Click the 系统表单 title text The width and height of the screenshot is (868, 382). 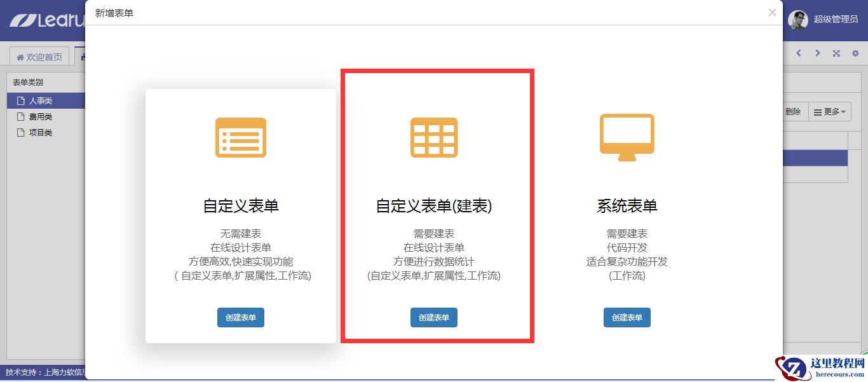pyautogui.click(x=627, y=206)
